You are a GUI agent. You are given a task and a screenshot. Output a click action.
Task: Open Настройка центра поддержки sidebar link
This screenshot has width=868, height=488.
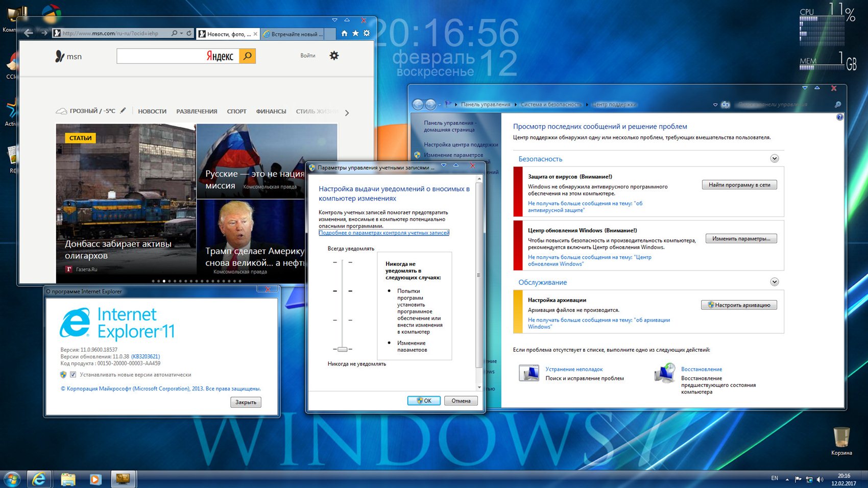(461, 144)
